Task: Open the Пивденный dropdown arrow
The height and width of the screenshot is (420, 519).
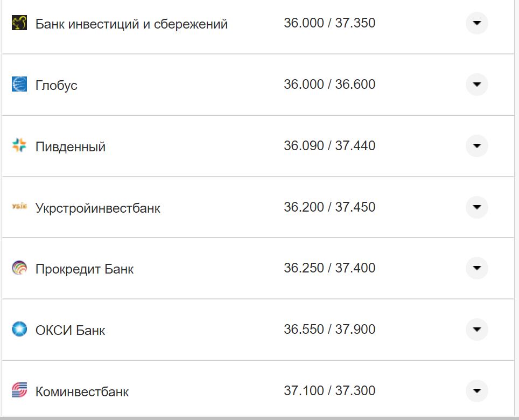Action: [476, 146]
